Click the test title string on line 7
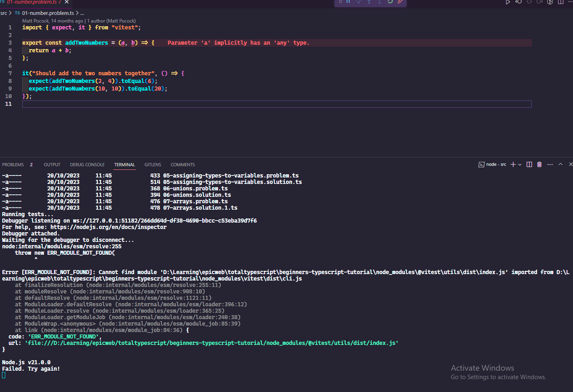Screen dimensions: 573x392 tap(93, 73)
